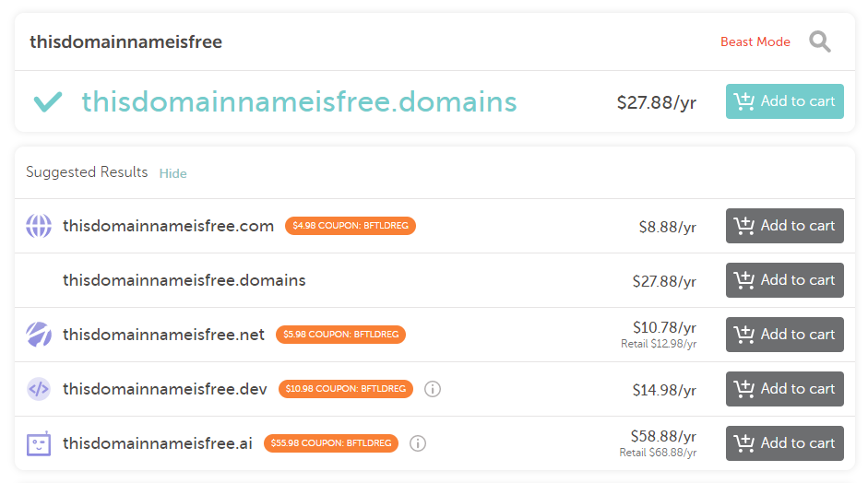Click the $10.98 COUPON: BFTLDREG badge

tap(346, 389)
